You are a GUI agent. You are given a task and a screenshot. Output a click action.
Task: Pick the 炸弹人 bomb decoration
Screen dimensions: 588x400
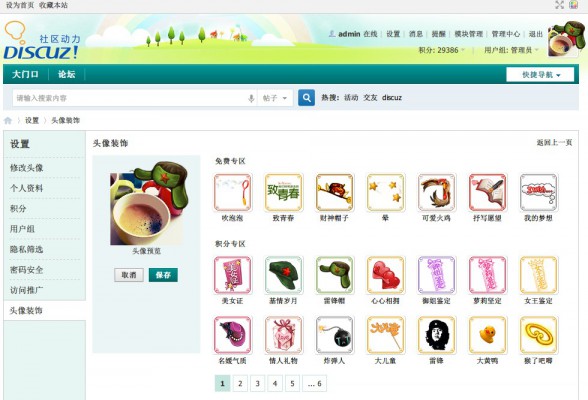pyautogui.click(x=334, y=335)
